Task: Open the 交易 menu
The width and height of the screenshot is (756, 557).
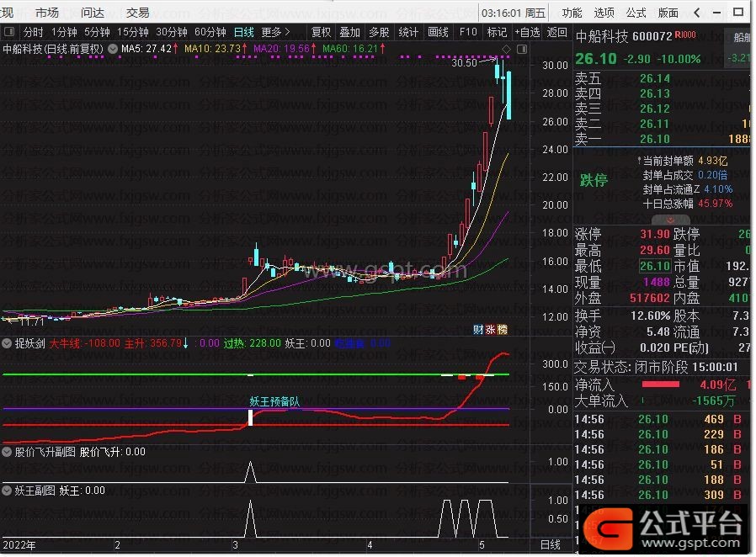Action: coord(137,13)
